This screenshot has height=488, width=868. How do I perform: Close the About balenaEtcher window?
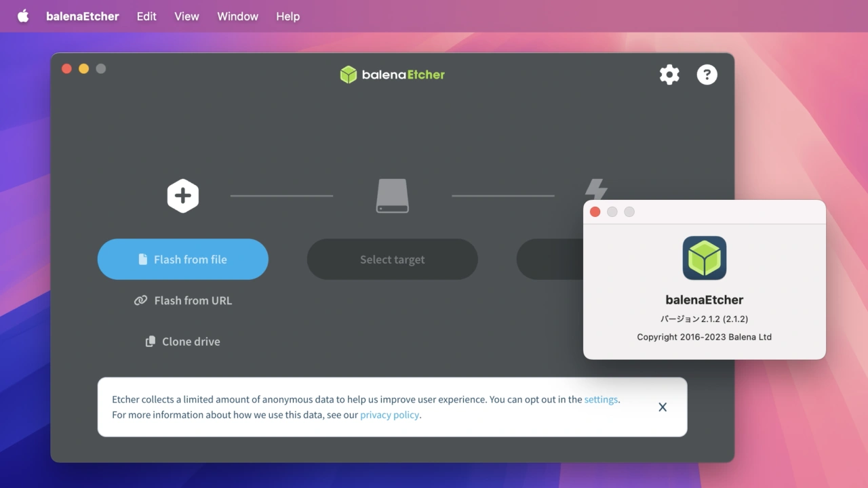pos(595,212)
